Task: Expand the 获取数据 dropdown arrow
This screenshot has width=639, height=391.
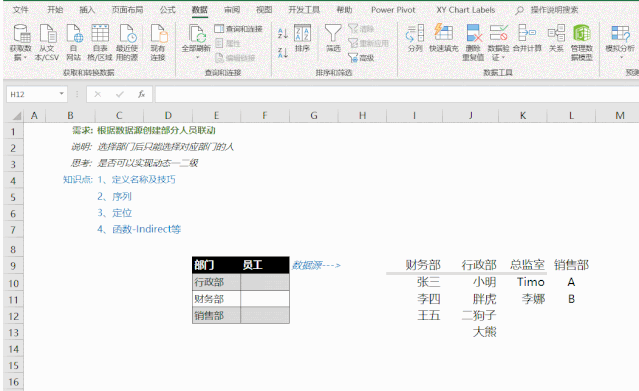Action: [x=25, y=58]
